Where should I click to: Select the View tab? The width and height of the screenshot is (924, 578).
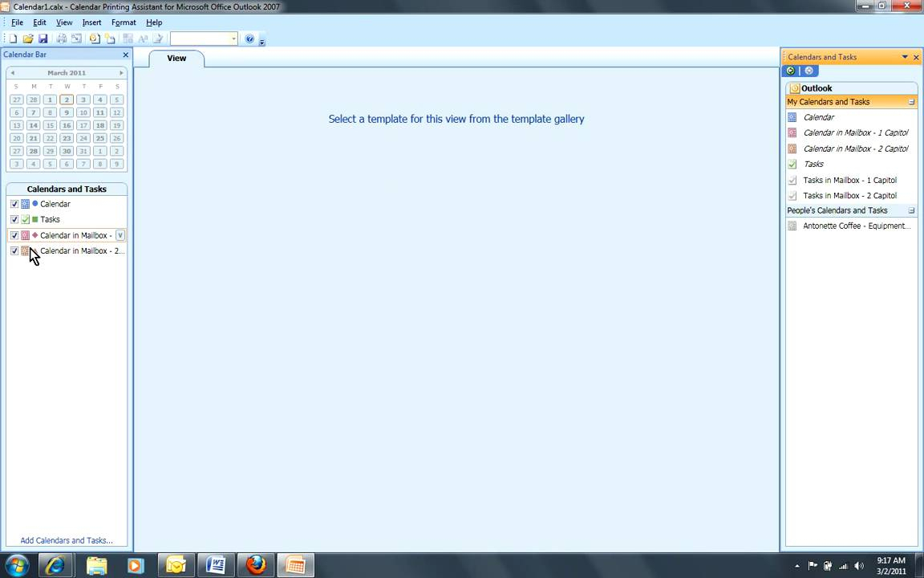(x=176, y=59)
